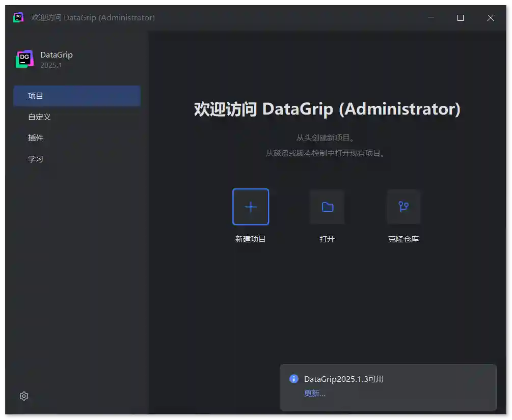Viewport: 512px width, 420px height.
Task: Click the 新建项目 text label
Action: (x=251, y=239)
